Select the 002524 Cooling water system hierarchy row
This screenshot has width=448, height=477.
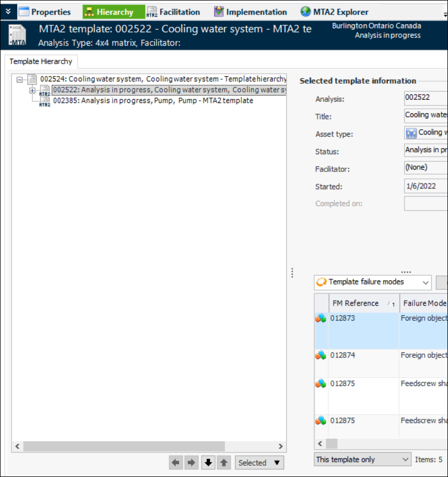(163, 79)
